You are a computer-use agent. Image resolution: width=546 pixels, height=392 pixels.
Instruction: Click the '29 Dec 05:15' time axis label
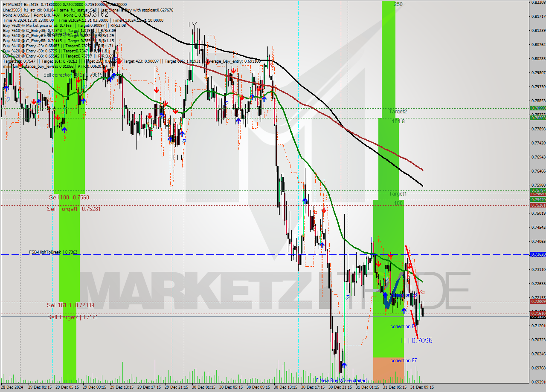click(x=67, y=387)
